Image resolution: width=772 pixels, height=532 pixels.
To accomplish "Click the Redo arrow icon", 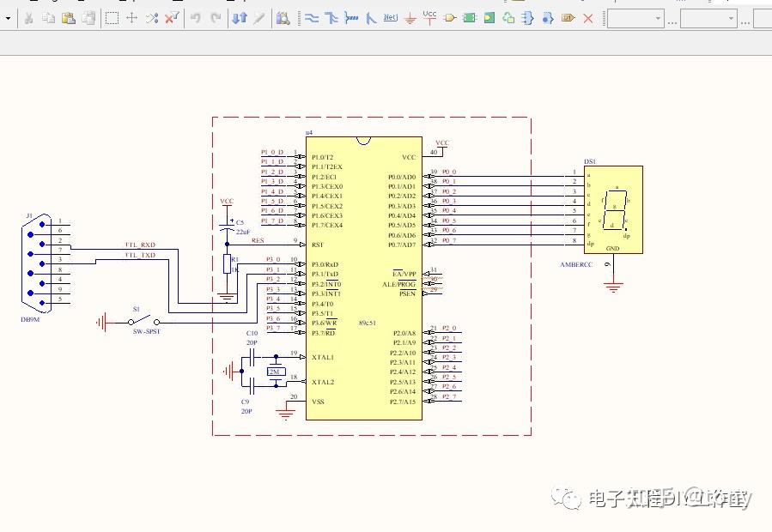I will 215,17.
